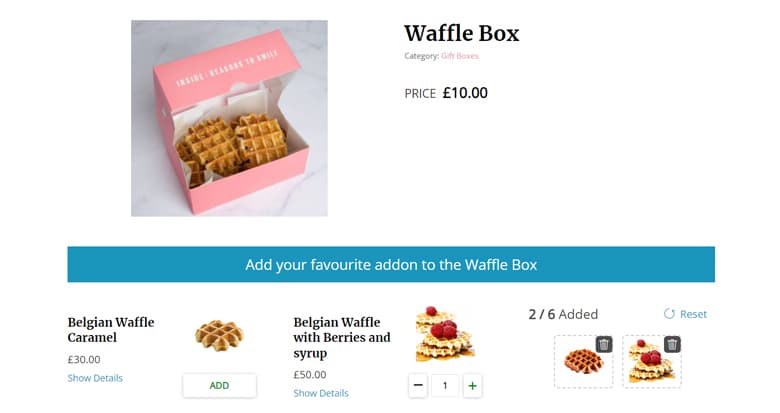The image size is (780, 413).
Task: Delete the caramel waffle from added items
Action: click(x=604, y=344)
